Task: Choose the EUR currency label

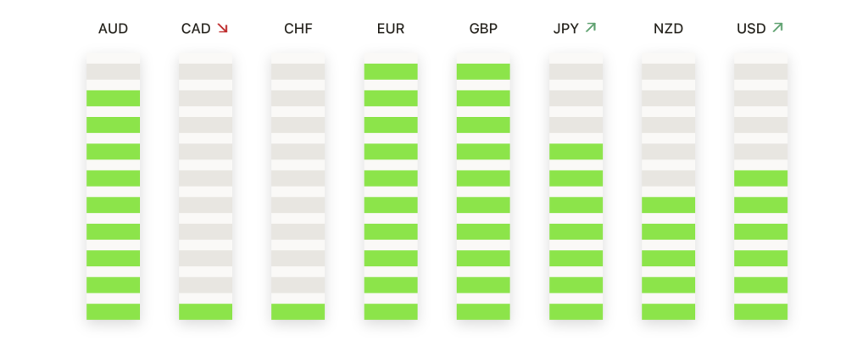Action: 391,29
